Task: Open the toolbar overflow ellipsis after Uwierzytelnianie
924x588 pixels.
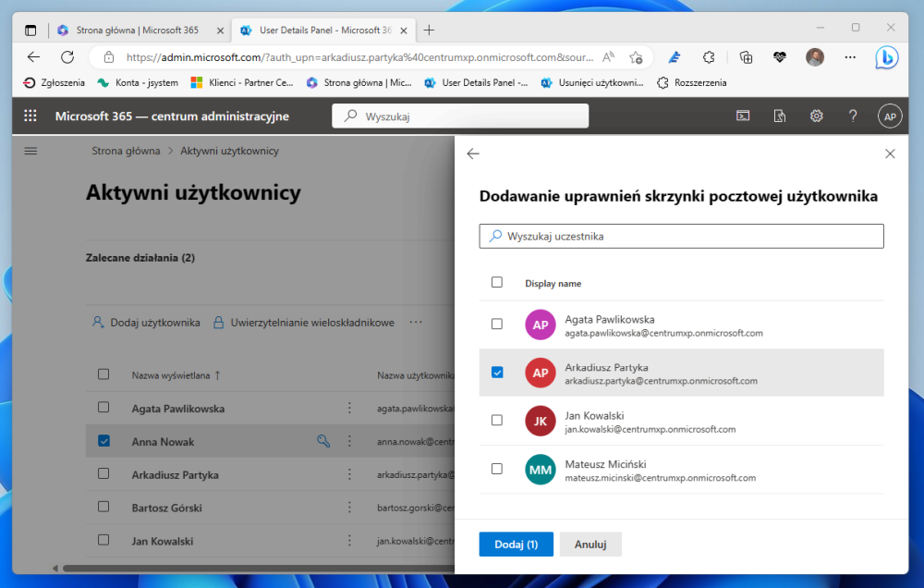Action: [x=416, y=322]
